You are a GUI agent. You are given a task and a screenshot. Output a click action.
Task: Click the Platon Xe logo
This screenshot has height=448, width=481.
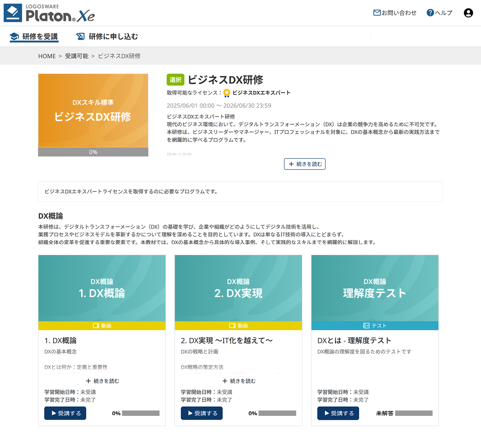(49, 13)
